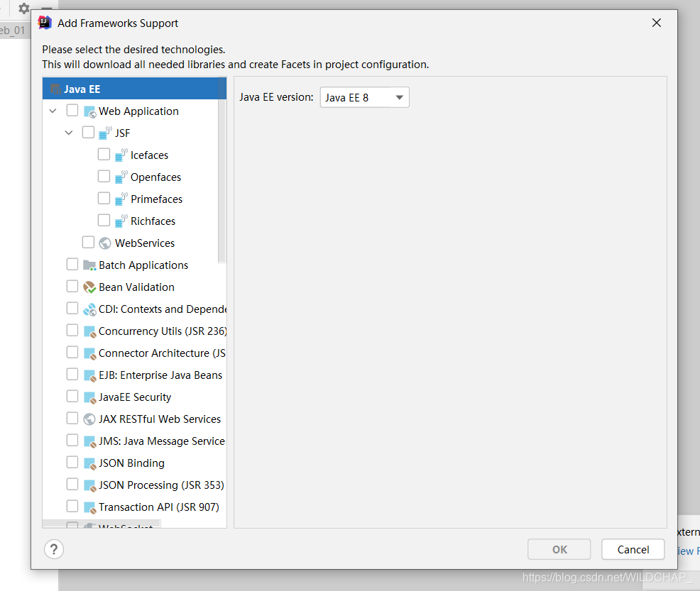The height and width of the screenshot is (591, 700).
Task: Enable the Connector Architecture checkbox
Action: 72,353
